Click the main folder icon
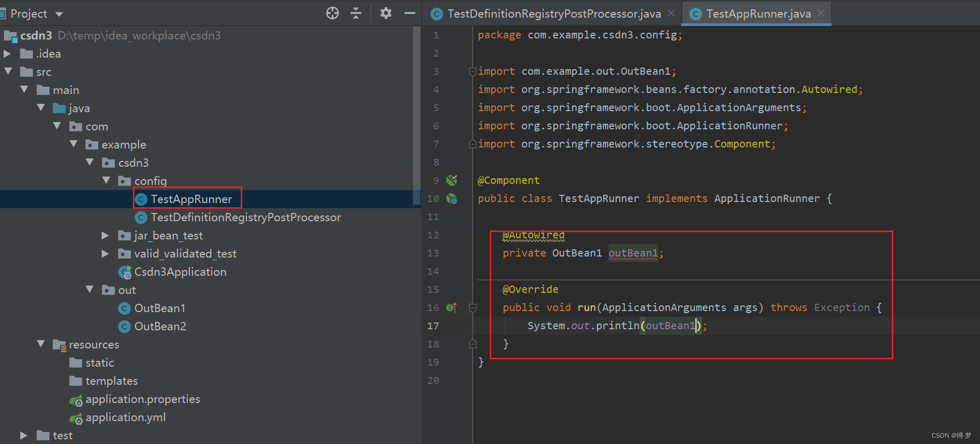 [x=43, y=90]
